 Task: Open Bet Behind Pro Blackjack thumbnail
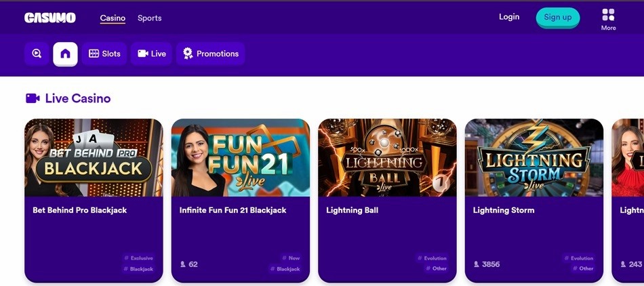tap(94, 158)
